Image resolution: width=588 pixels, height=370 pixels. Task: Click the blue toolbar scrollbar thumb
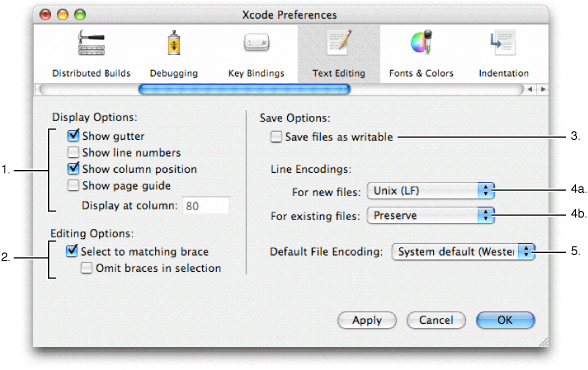(244, 89)
